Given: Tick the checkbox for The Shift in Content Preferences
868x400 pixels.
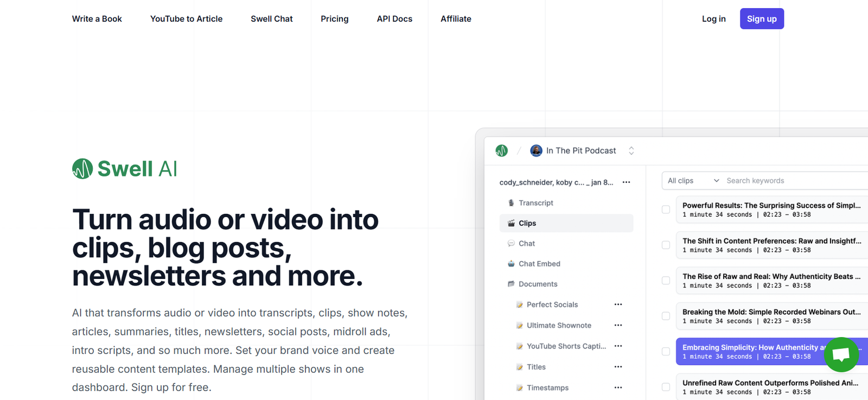Looking at the screenshot, I should pyautogui.click(x=666, y=245).
